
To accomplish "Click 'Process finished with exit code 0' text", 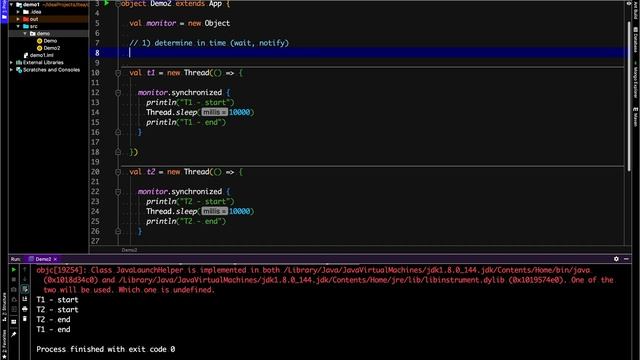I will pos(106,349).
